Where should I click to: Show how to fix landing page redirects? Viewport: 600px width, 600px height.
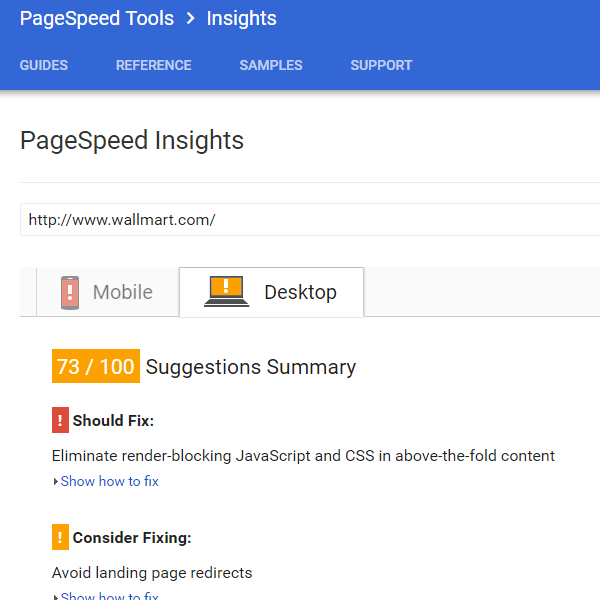click(109, 595)
